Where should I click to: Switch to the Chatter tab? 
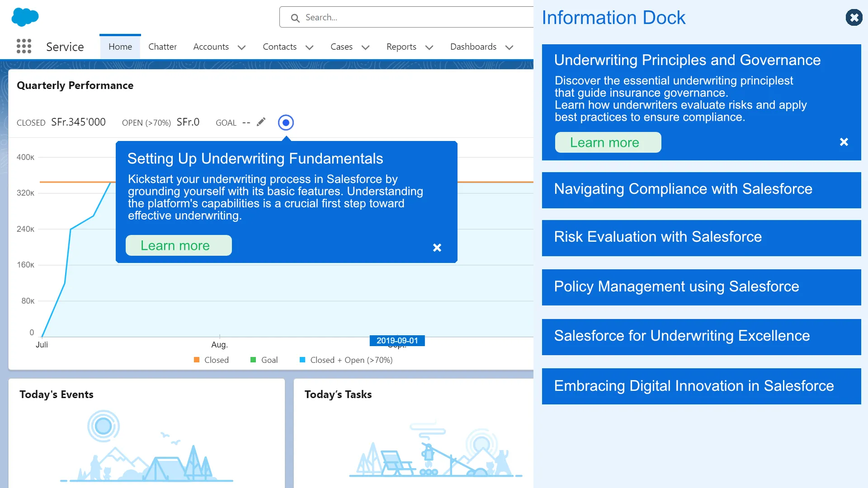[x=162, y=47]
